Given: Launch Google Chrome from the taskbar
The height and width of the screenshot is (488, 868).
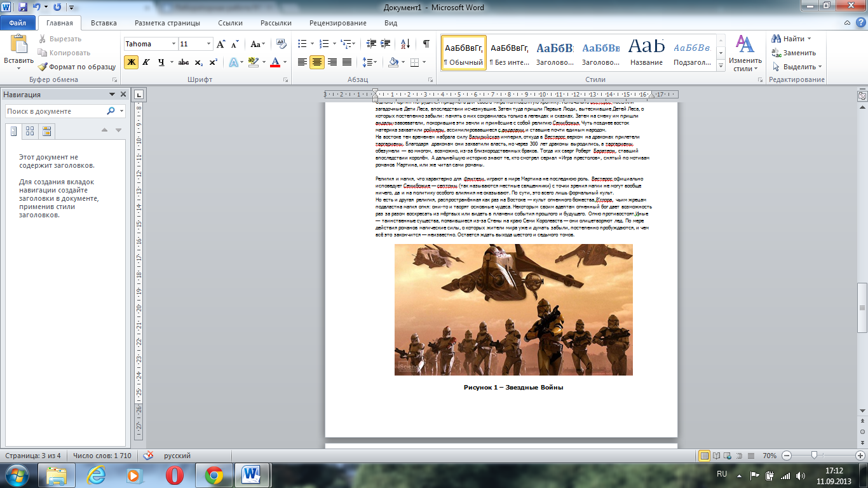Looking at the screenshot, I should pyautogui.click(x=214, y=475).
